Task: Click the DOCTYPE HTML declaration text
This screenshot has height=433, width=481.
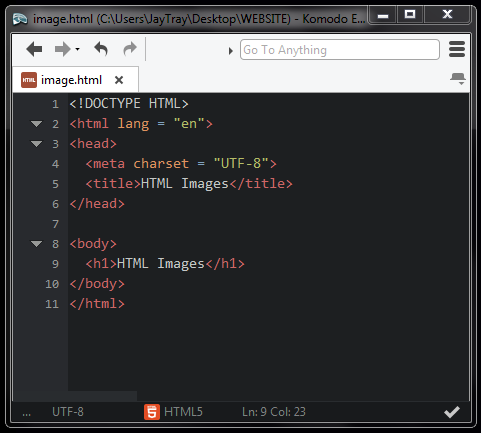Action: (x=129, y=104)
